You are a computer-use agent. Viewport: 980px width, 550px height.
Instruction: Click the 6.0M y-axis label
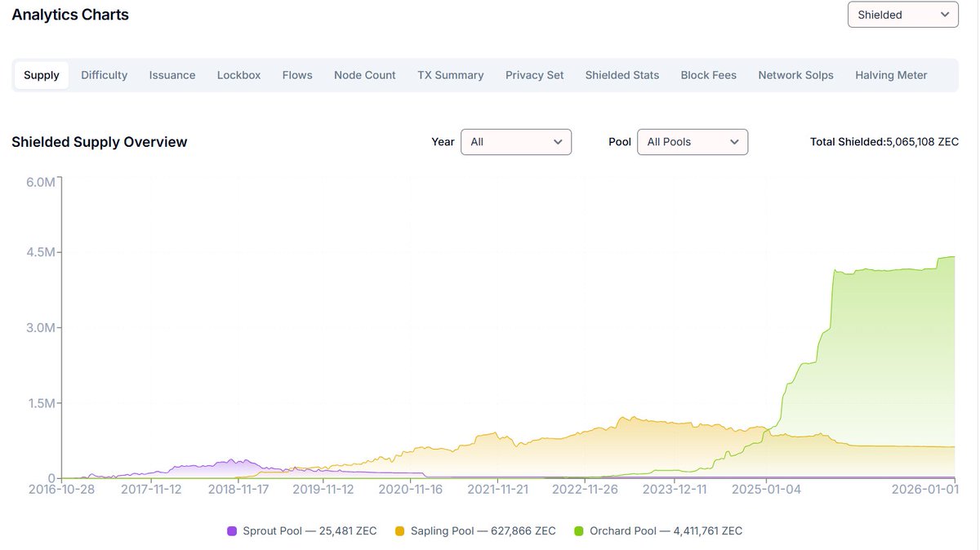[40, 182]
